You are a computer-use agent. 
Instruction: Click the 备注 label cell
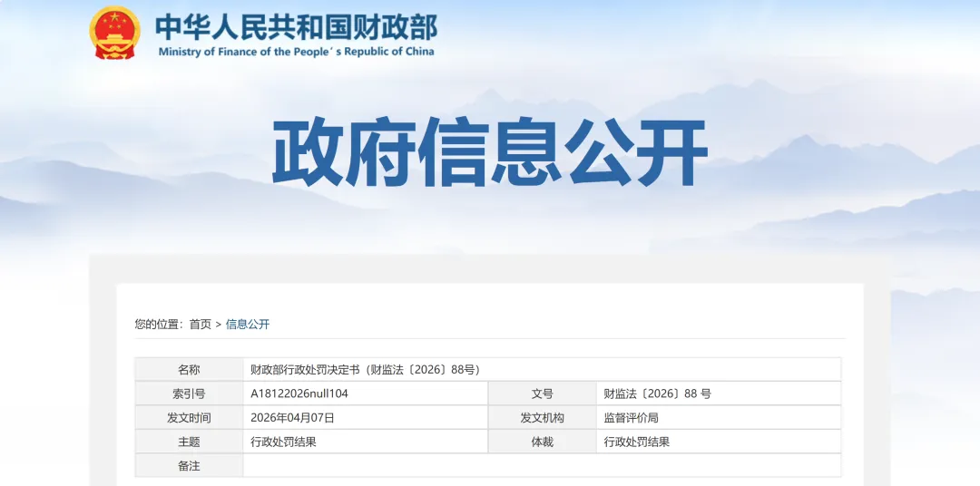(189, 465)
